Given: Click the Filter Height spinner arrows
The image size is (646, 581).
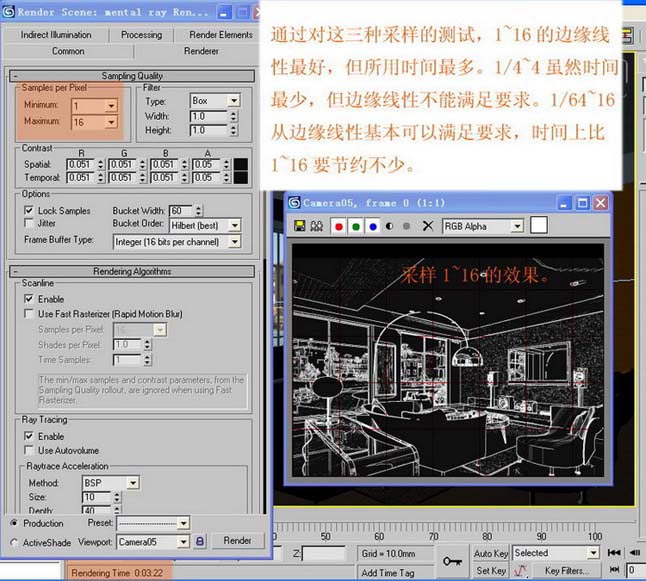Looking at the screenshot, I should [x=233, y=131].
